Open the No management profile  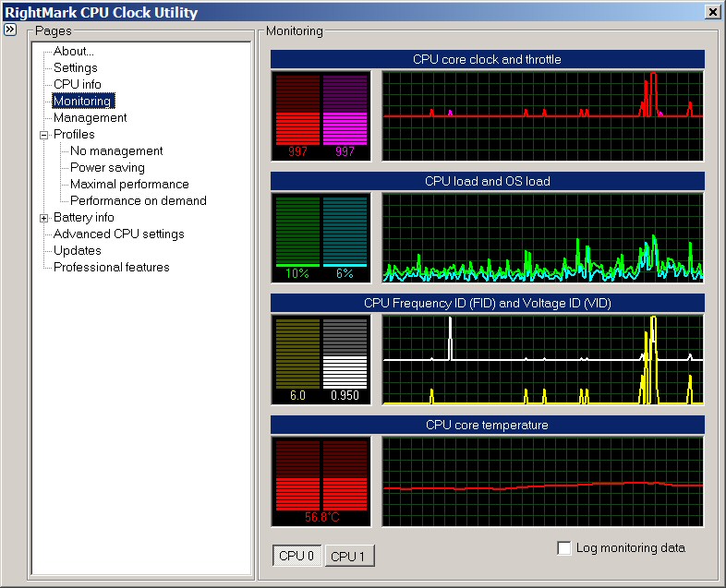click(116, 150)
